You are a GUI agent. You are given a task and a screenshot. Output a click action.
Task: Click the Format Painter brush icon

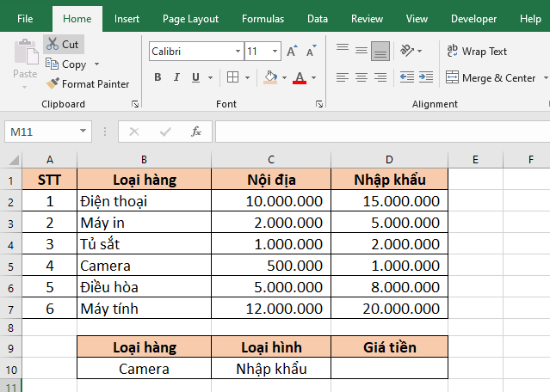coord(53,84)
